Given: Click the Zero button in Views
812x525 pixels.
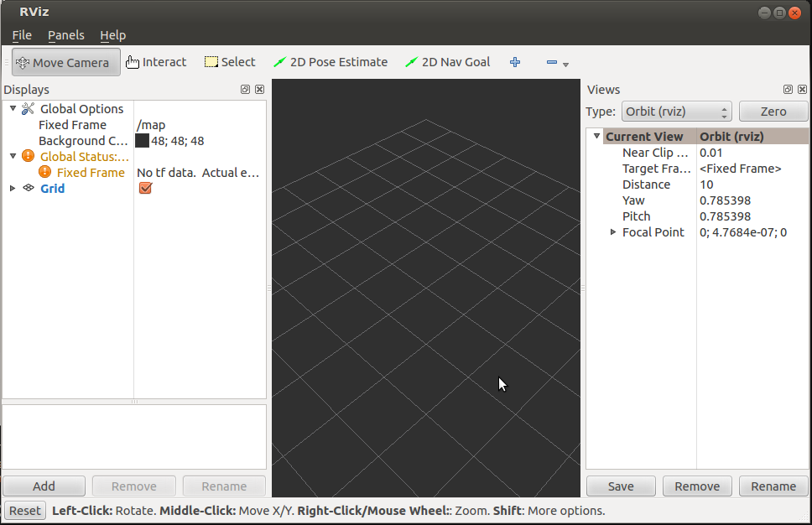Looking at the screenshot, I should point(773,112).
